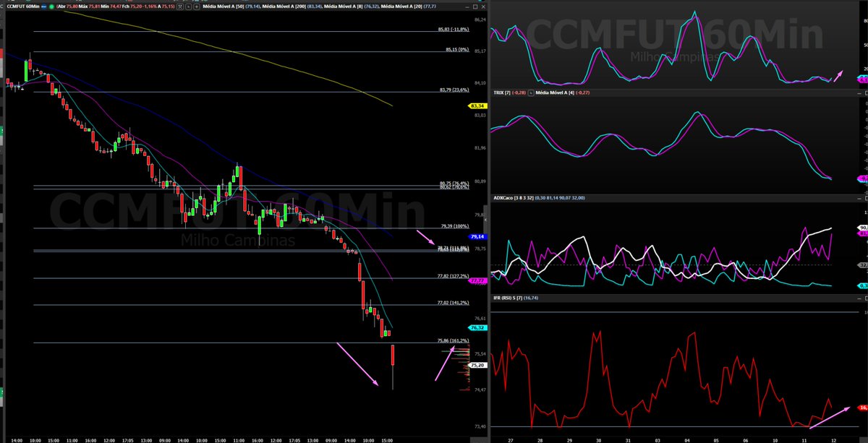This screenshot has width=868, height=443.
Task: Select the 85,15 (0%) Fibonacci level label
Action: pos(457,50)
